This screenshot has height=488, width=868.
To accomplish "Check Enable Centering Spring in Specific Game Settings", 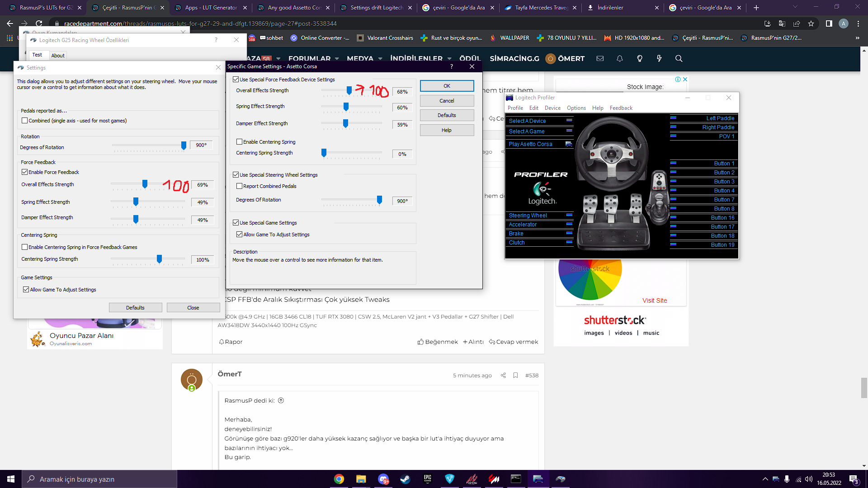I will [x=240, y=142].
